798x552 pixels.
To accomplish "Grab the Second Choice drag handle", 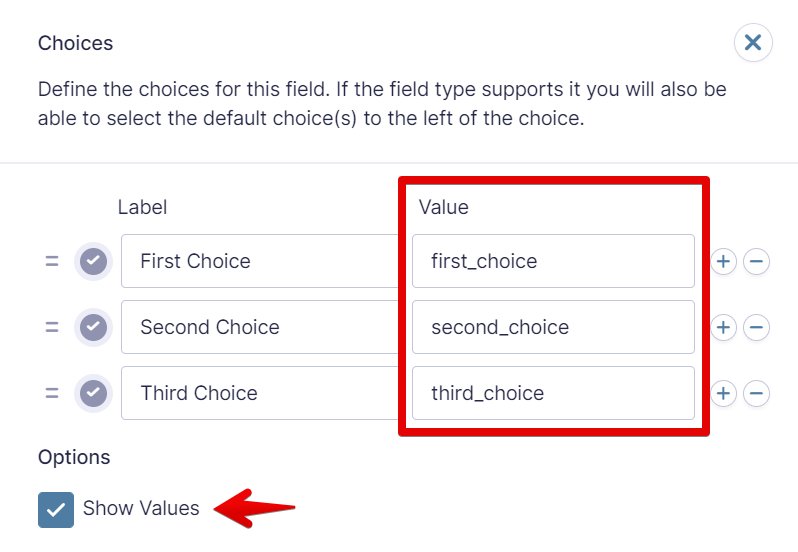I will coord(52,327).
